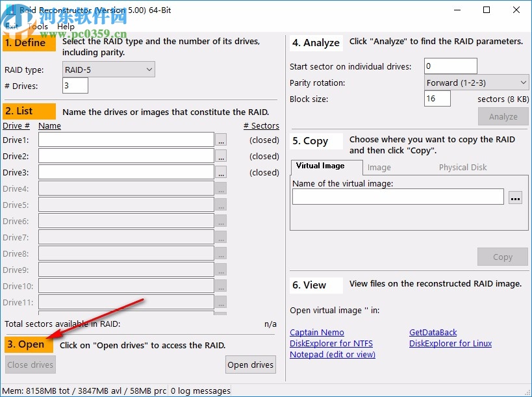
Task: Click the Drive2 name field
Action: tap(126, 156)
